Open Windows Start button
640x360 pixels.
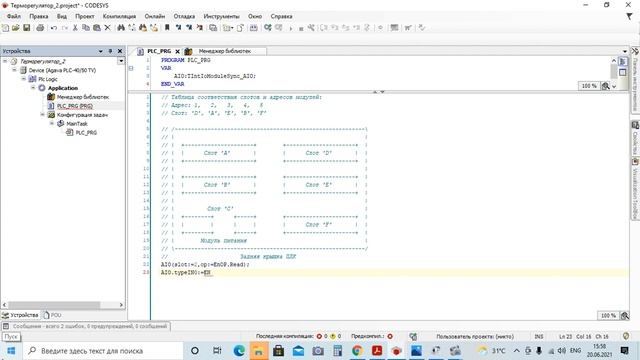click(11, 351)
